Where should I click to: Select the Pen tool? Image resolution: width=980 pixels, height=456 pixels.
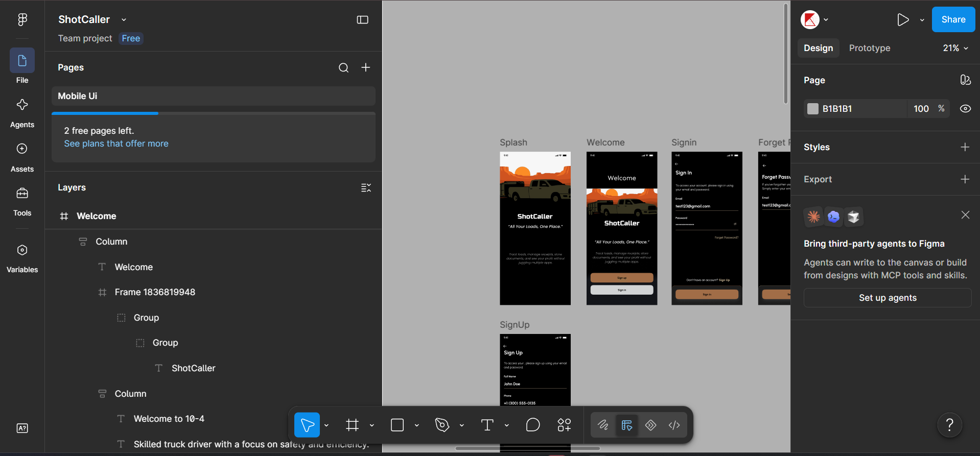point(442,425)
